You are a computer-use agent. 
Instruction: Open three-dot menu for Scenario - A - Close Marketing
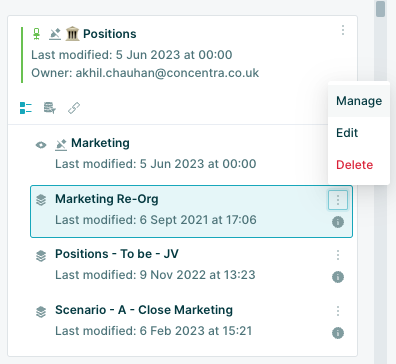point(338,311)
